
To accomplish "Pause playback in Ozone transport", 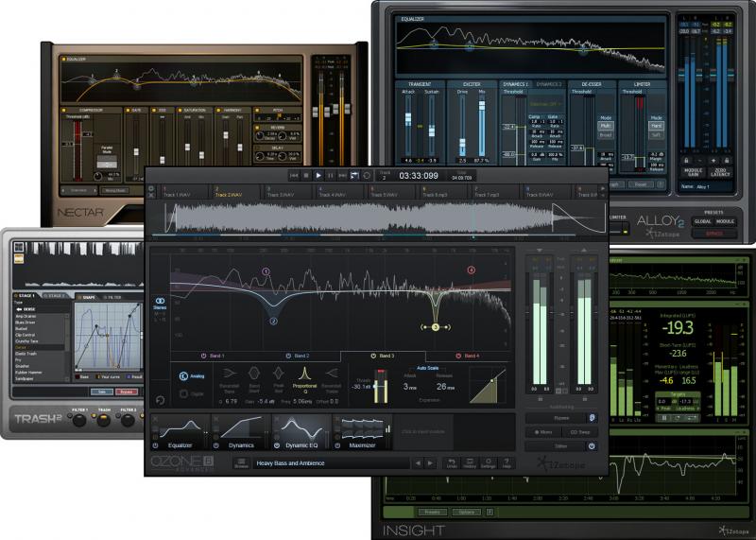I will [330, 176].
